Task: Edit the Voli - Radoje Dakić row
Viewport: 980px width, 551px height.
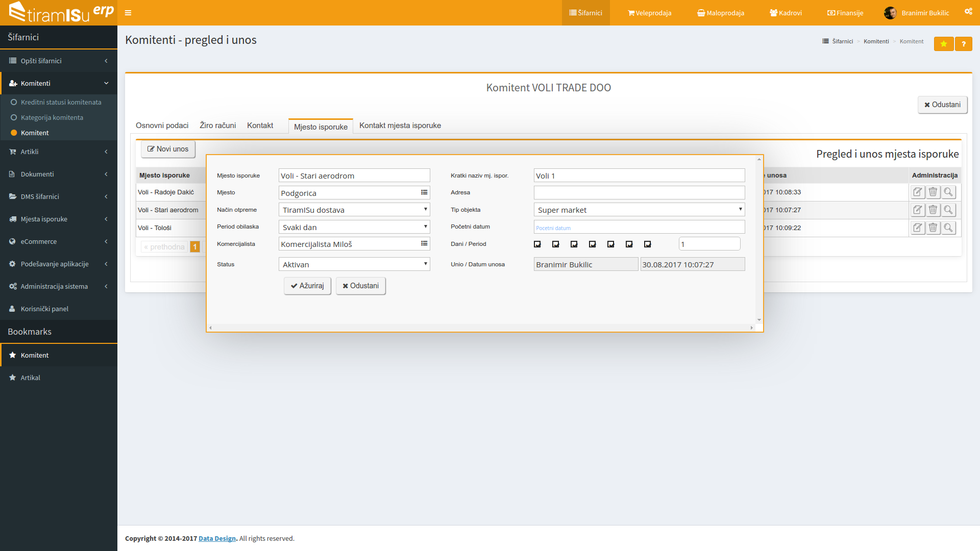Action: coord(918,192)
